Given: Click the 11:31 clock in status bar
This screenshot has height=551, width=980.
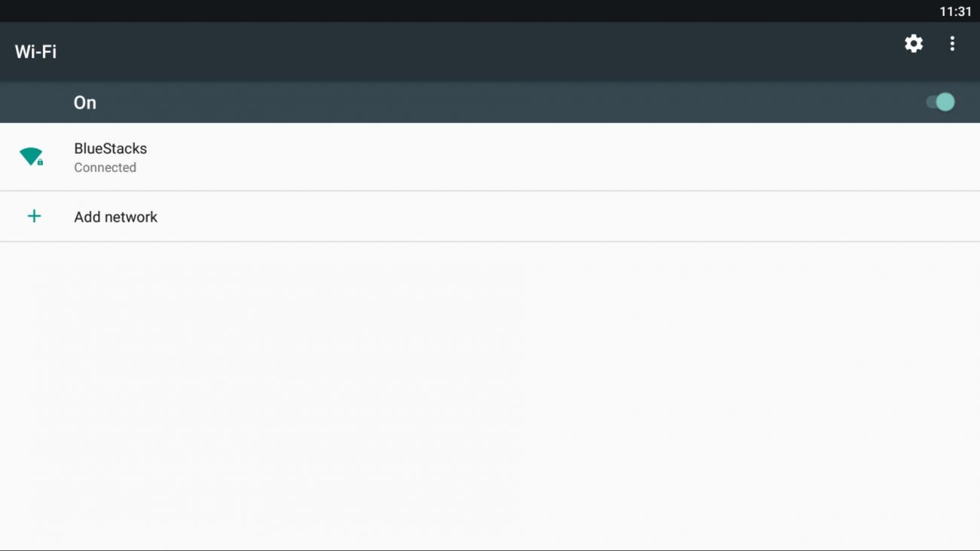Looking at the screenshot, I should (x=955, y=11).
